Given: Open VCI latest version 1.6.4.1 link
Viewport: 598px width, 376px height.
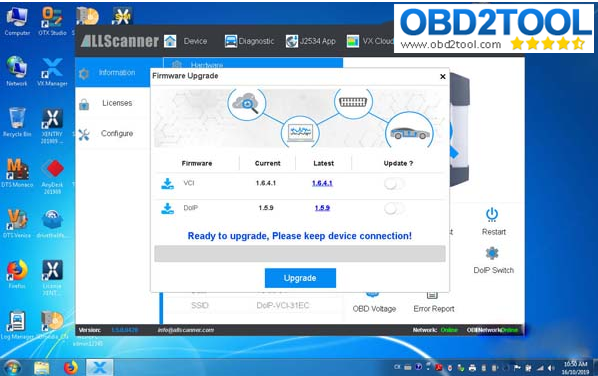Looking at the screenshot, I should click(322, 183).
